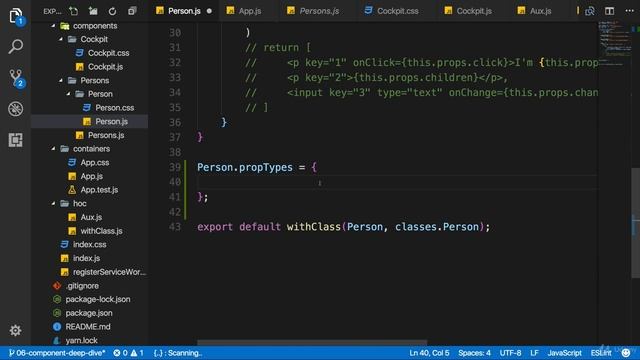Place cursor on empty line 40

(x=397, y=182)
